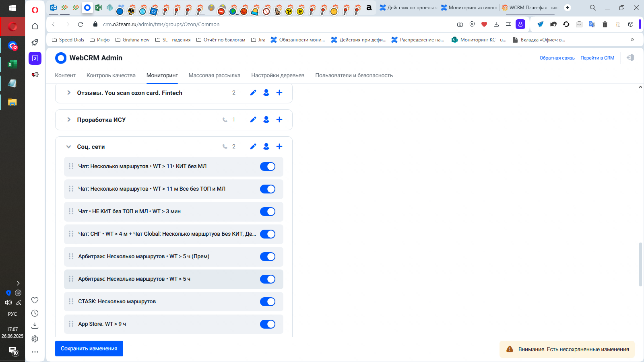Toggle Арбитраж WT > 5 ч (Прем) switch

point(268,257)
